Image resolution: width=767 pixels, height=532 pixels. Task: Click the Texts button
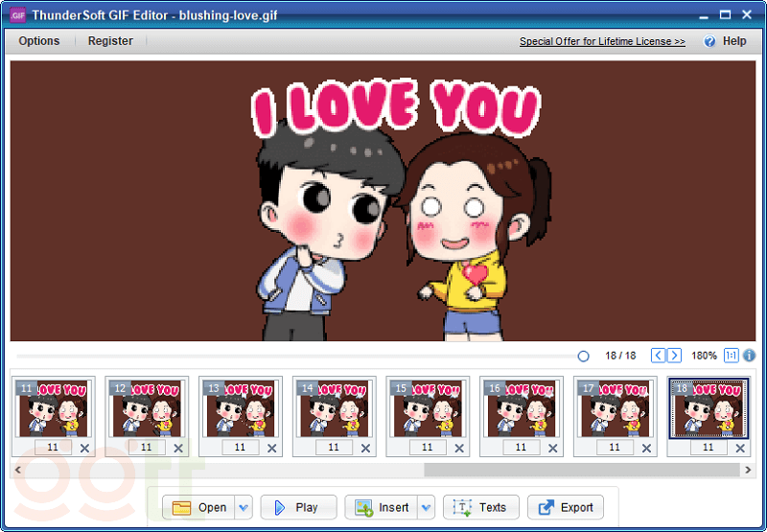480,508
